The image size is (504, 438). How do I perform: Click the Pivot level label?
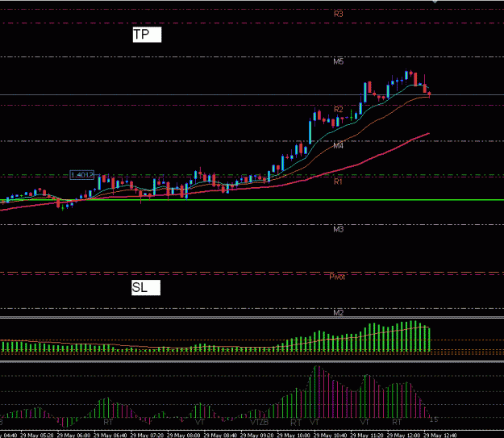point(337,277)
